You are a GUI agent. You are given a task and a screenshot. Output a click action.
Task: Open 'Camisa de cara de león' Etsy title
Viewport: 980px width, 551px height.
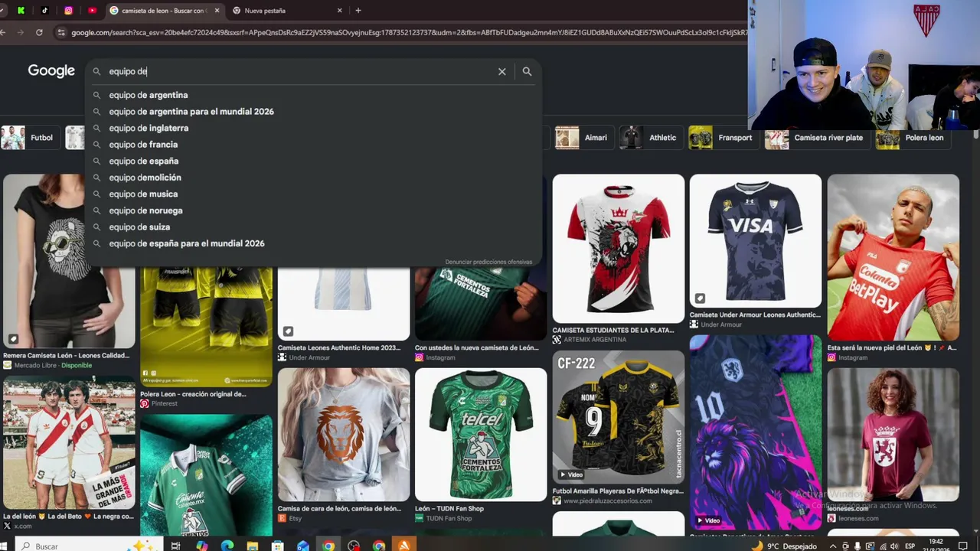[x=339, y=508]
